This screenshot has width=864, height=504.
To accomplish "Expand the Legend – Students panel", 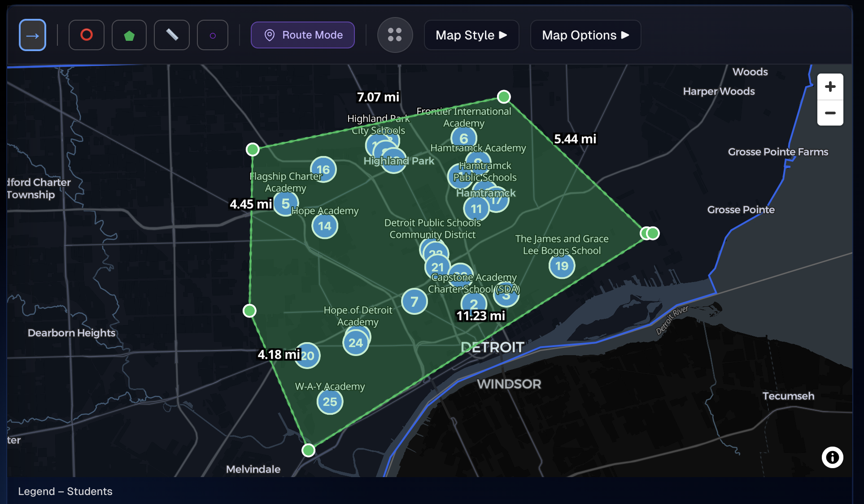I will pyautogui.click(x=65, y=491).
